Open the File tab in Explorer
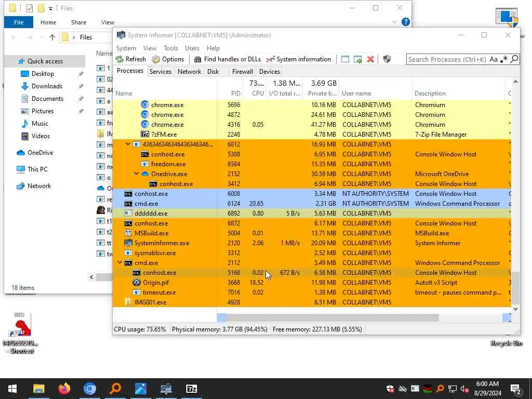 tap(19, 22)
